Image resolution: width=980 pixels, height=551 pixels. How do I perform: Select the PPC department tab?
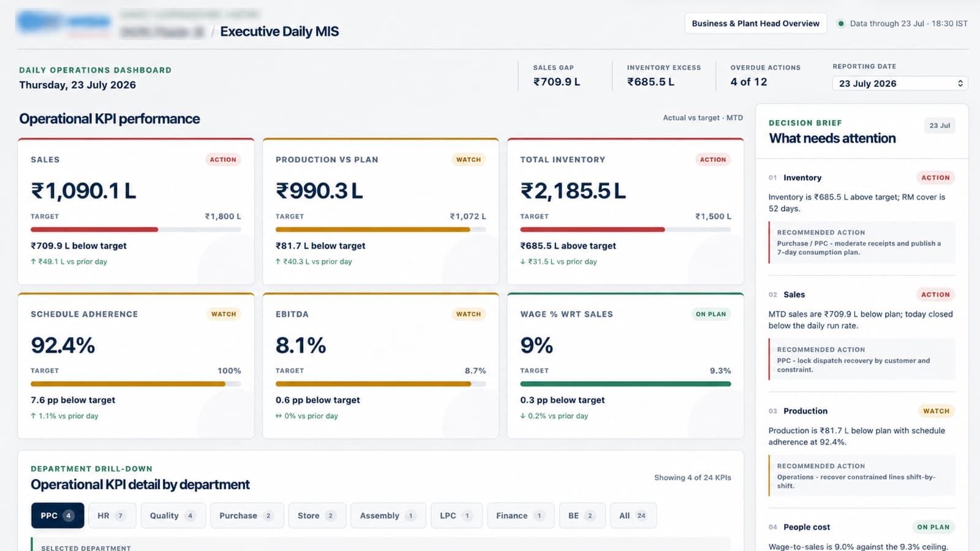(x=58, y=515)
